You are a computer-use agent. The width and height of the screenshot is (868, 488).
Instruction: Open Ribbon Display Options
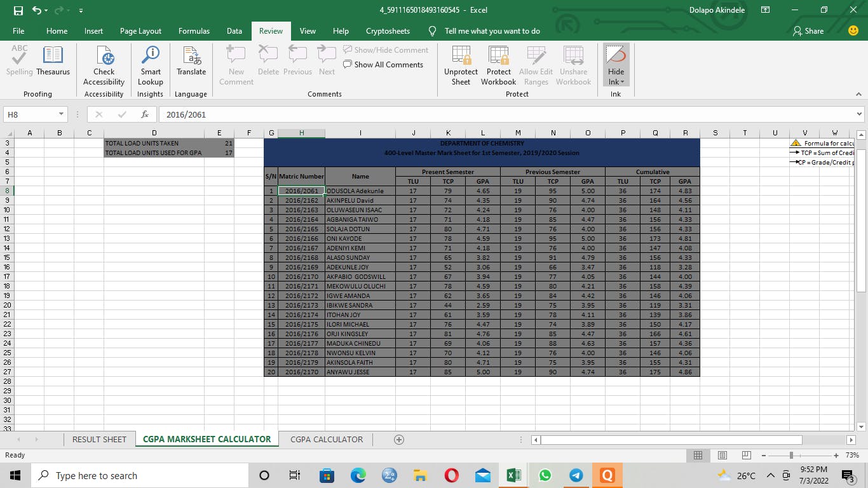point(765,10)
